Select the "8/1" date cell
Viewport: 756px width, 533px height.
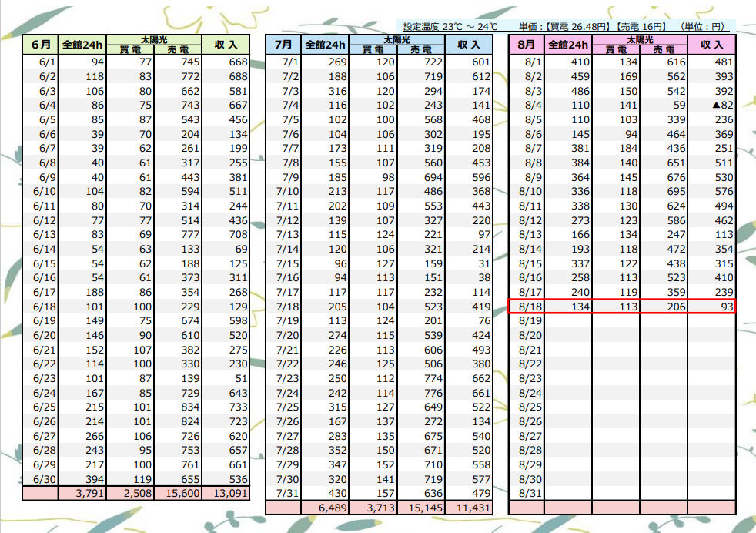[527, 62]
